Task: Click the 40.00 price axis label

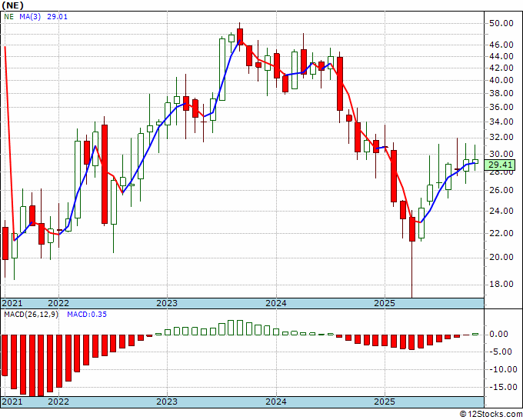Action: click(x=501, y=80)
